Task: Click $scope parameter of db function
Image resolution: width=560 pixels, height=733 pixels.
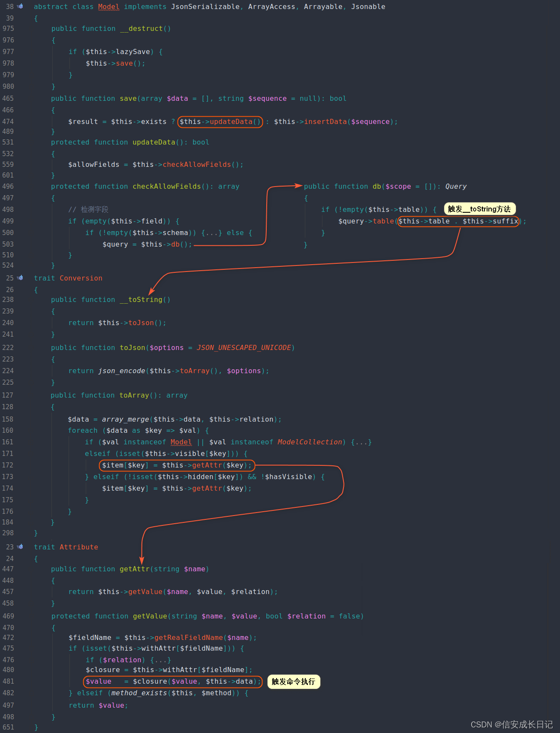Action: (398, 187)
